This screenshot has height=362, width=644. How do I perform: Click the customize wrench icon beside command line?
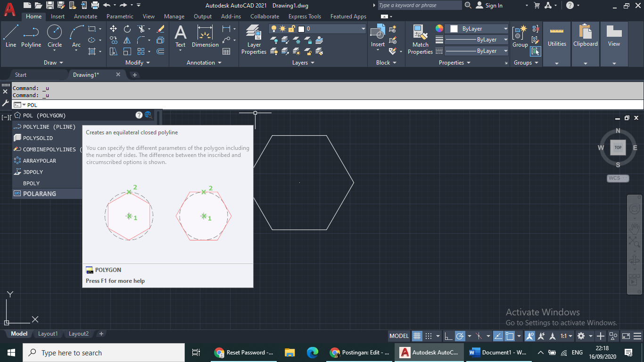(6, 103)
